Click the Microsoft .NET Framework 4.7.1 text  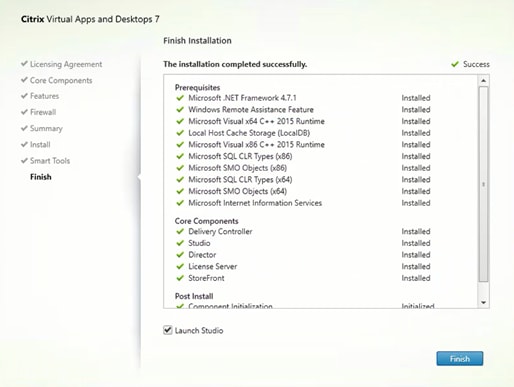(242, 98)
